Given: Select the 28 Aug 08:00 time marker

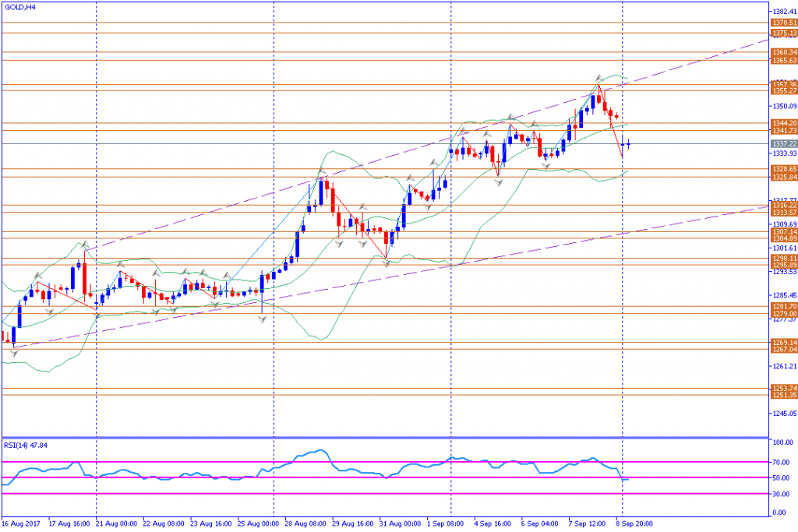Looking at the screenshot, I should [x=305, y=523].
